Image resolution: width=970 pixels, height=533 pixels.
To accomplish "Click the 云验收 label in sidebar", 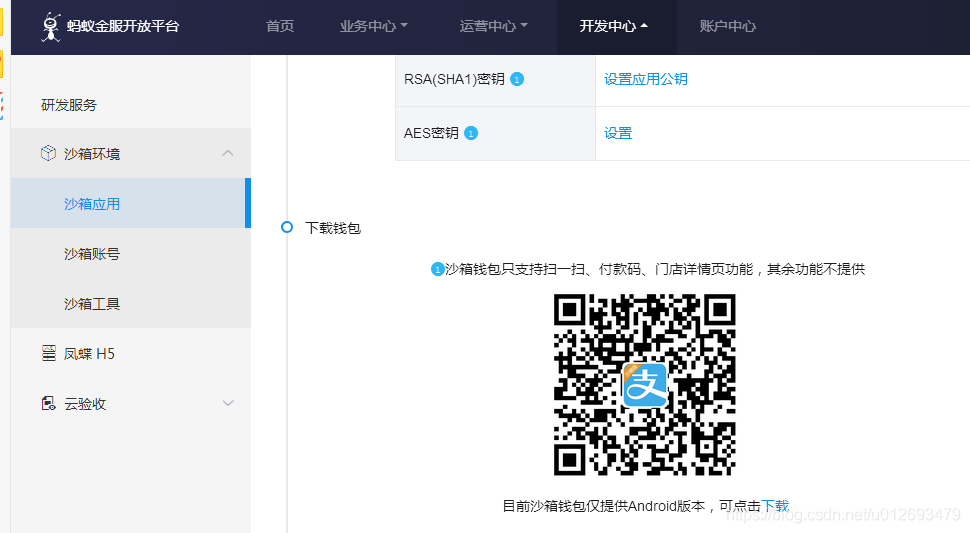I will click(x=85, y=404).
